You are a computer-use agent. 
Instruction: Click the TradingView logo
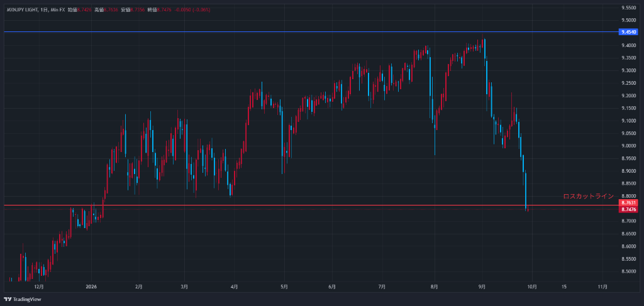coord(23,300)
